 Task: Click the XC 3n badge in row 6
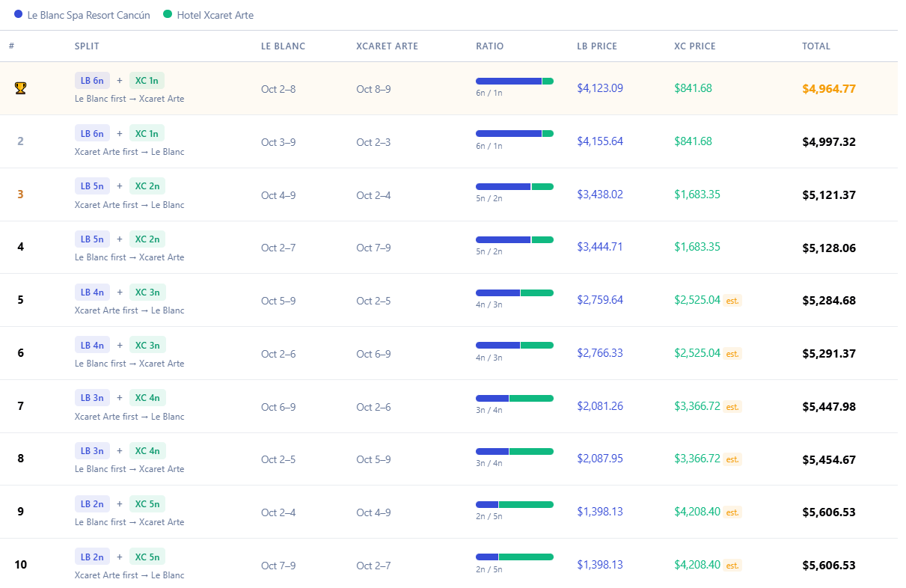147,345
